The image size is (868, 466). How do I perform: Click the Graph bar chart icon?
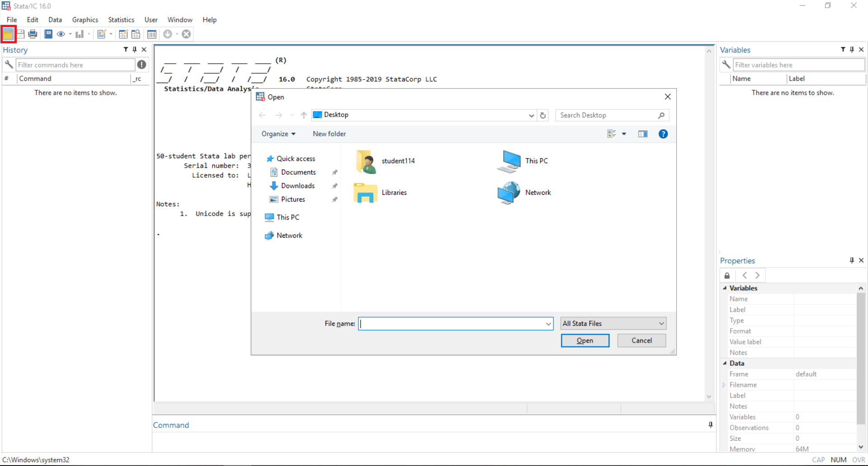pos(80,34)
